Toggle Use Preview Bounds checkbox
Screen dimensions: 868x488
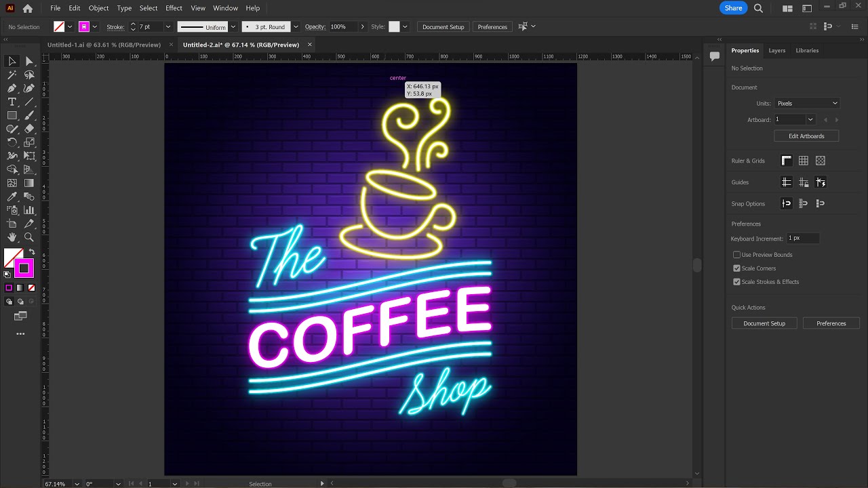pyautogui.click(x=736, y=255)
